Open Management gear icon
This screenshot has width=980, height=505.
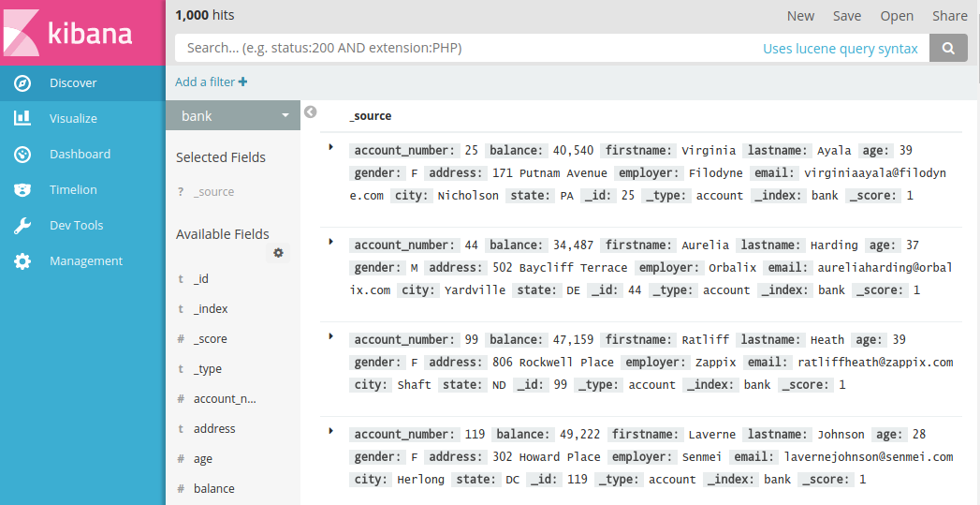click(22, 261)
